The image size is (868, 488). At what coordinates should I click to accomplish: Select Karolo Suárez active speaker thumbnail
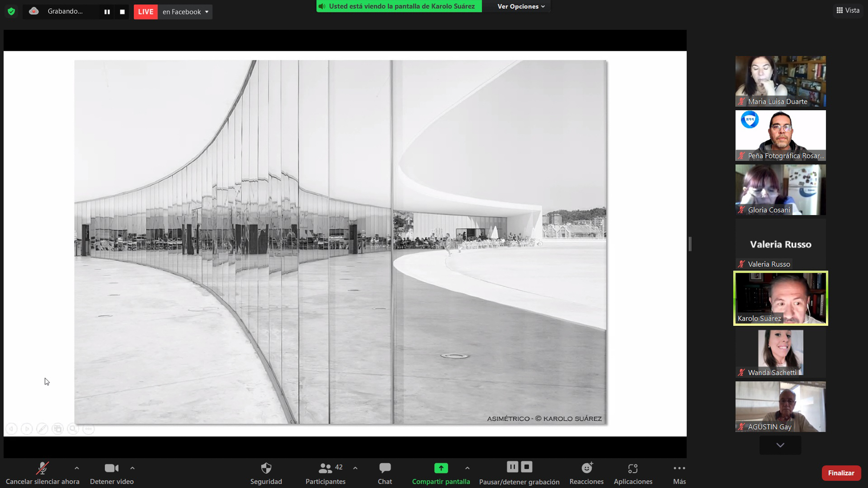(780, 298)
